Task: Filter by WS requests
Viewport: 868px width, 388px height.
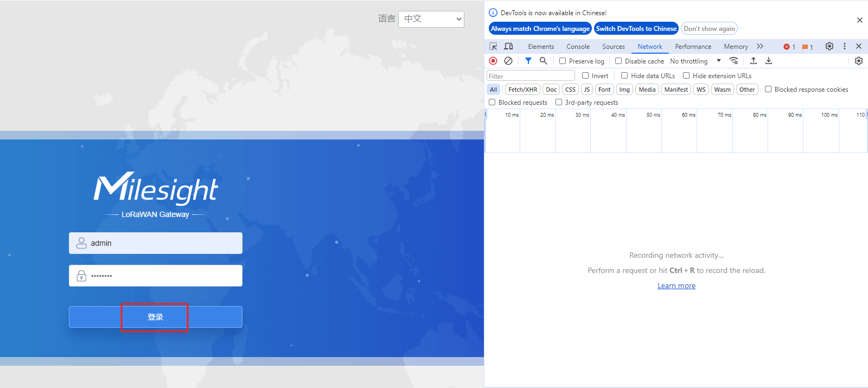Action: pyautogui.click(x=701, y=90)
